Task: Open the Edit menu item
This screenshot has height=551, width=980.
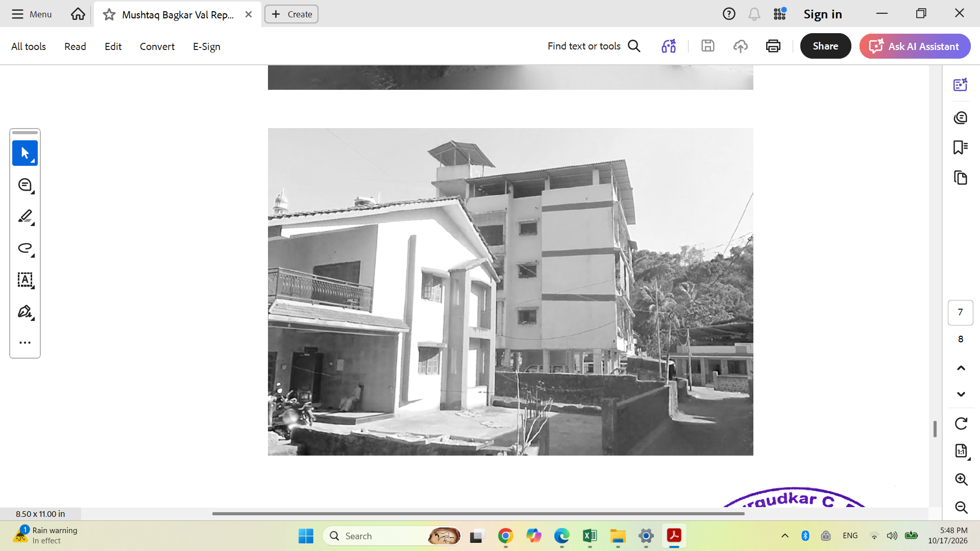Action: click(x=113, y=46)
